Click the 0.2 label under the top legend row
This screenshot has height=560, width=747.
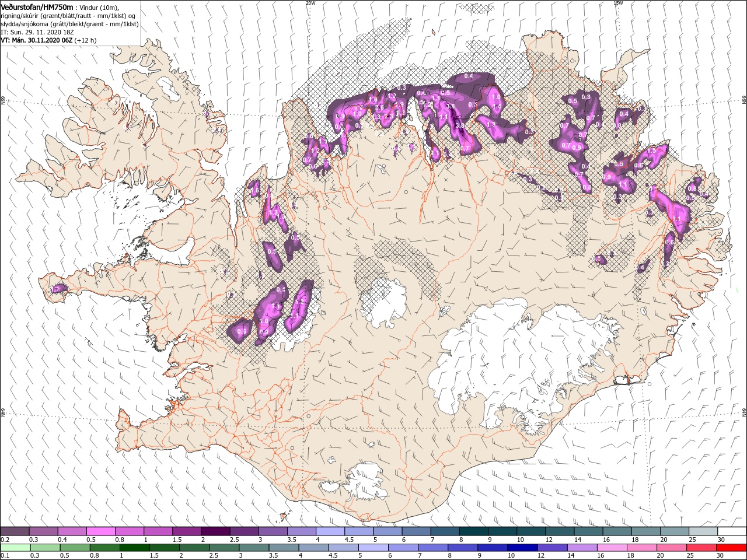(x=5, y=540)
